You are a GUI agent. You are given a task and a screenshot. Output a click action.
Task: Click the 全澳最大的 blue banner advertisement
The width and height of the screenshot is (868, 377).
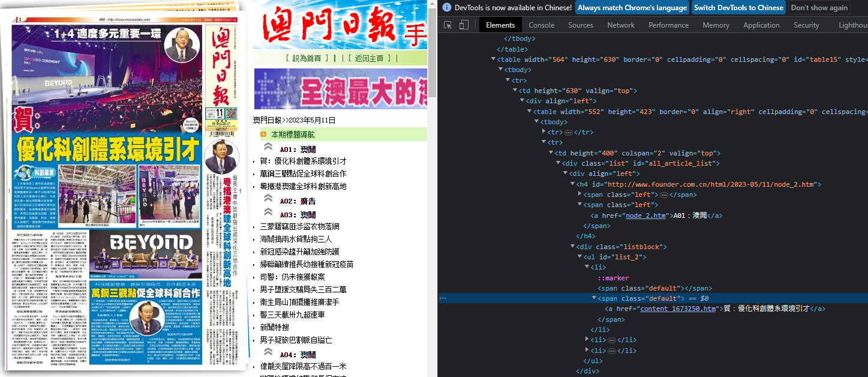click(341, 89)
